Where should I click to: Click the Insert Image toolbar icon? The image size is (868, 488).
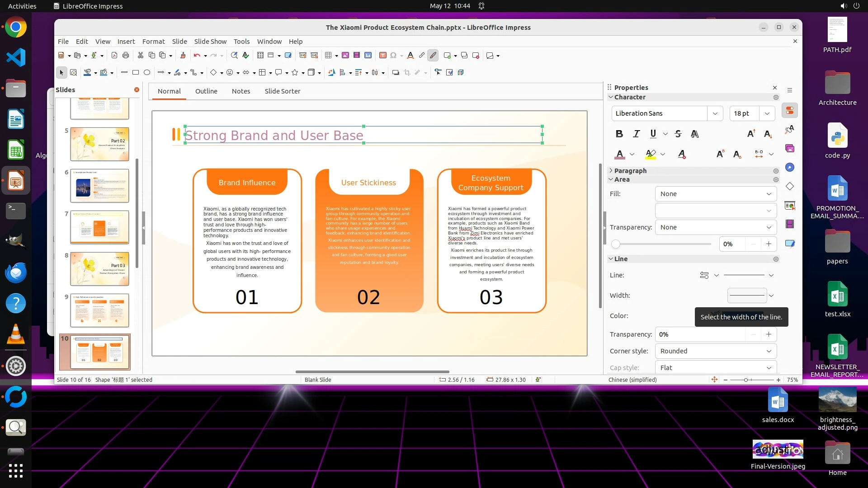pos(345,56)
